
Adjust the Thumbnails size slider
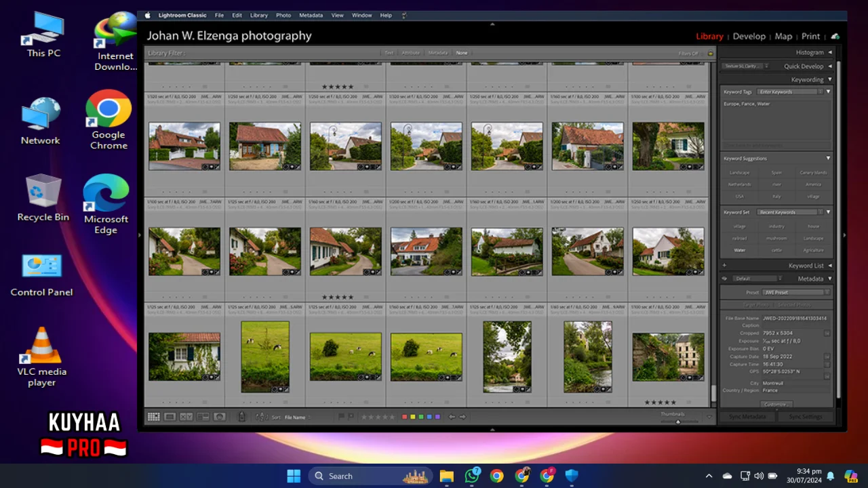678,421
